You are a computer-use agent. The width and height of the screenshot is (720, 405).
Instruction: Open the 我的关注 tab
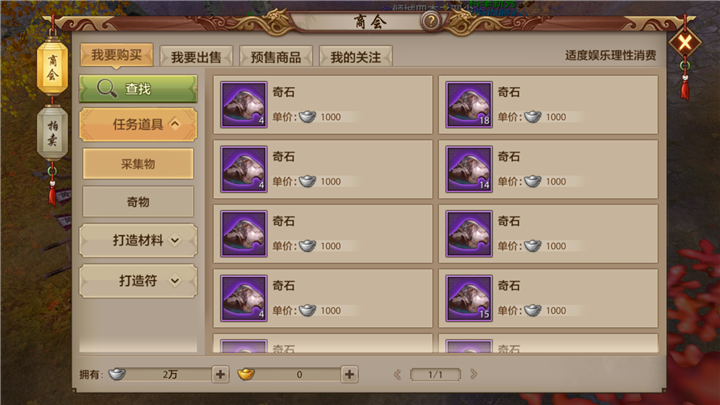(x=355, y=56)
